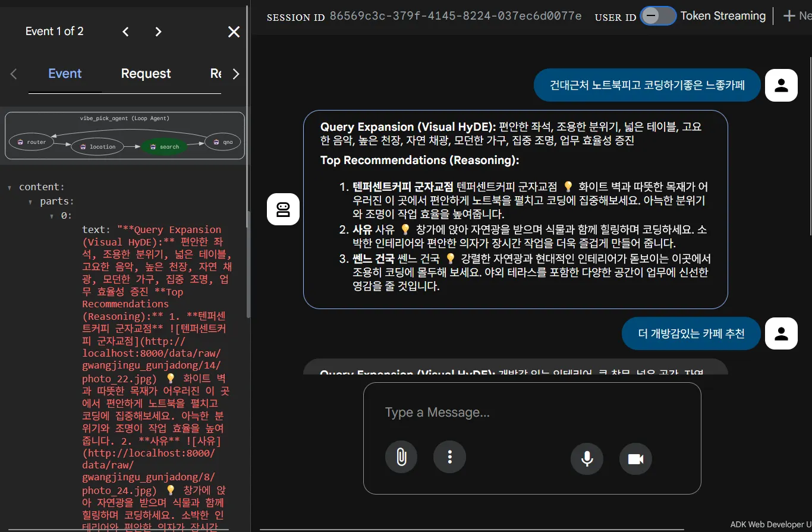Click the robot agent avatar icon

click(283, 209)
